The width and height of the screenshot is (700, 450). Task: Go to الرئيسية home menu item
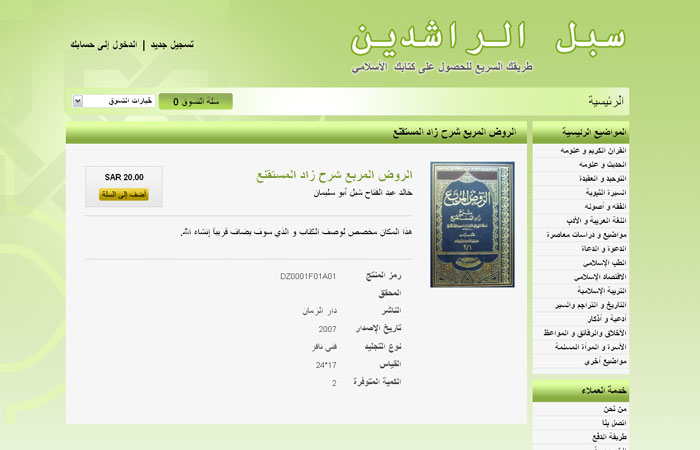606,101
